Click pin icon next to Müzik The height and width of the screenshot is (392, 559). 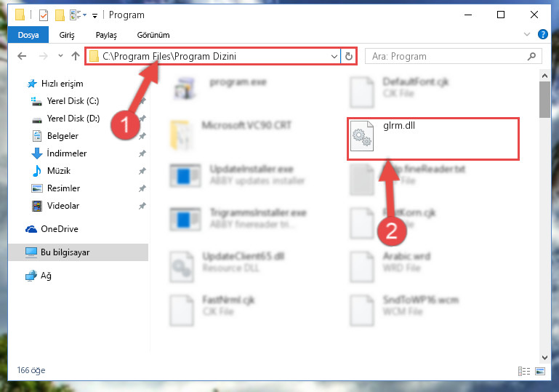(142, 171)
